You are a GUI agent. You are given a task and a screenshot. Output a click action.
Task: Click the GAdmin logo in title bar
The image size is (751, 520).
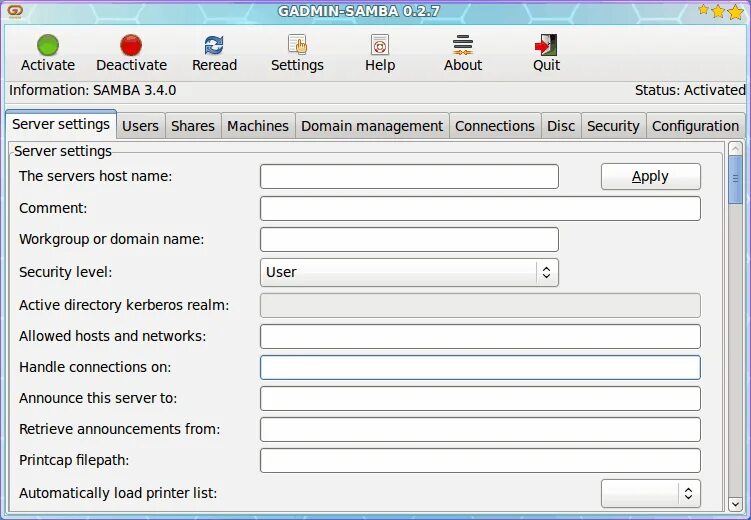coord(15,11)
